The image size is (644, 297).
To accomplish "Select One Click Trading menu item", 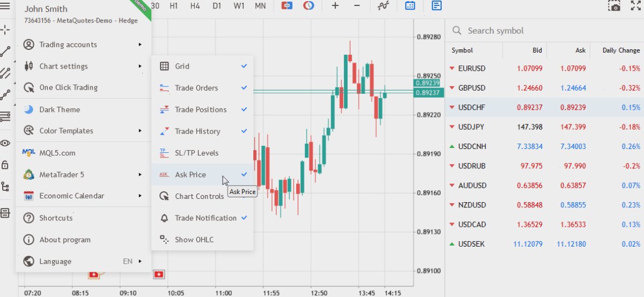I will point(83,87).
